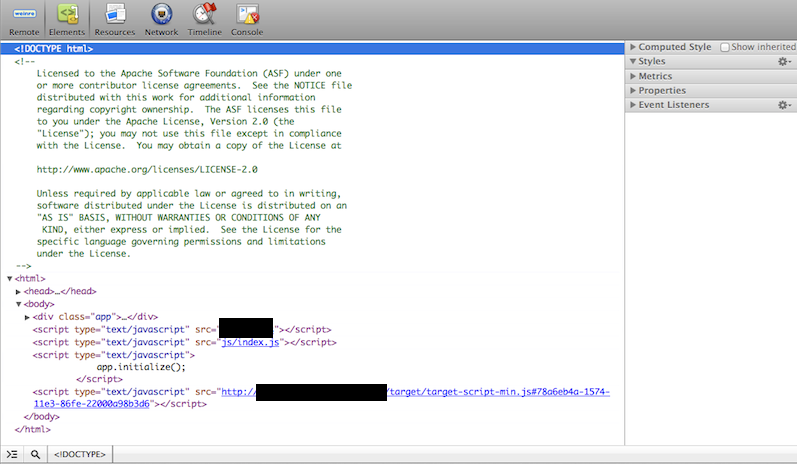
Task: Select the highlighted DOCTYPE html row
Action: [312, 49]
